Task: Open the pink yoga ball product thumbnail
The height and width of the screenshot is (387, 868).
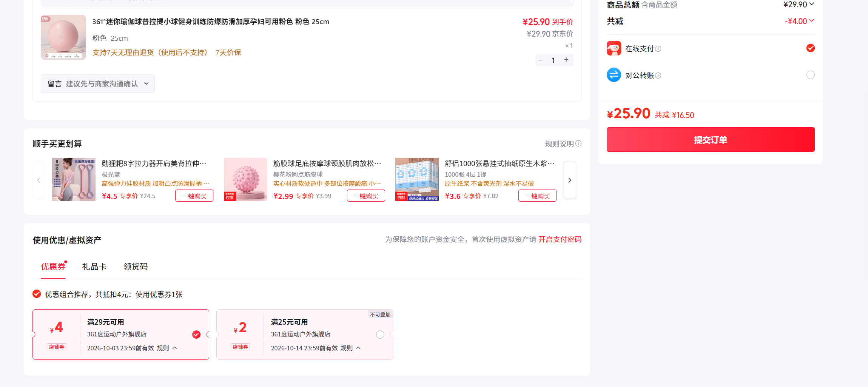Action: (63, 37)
